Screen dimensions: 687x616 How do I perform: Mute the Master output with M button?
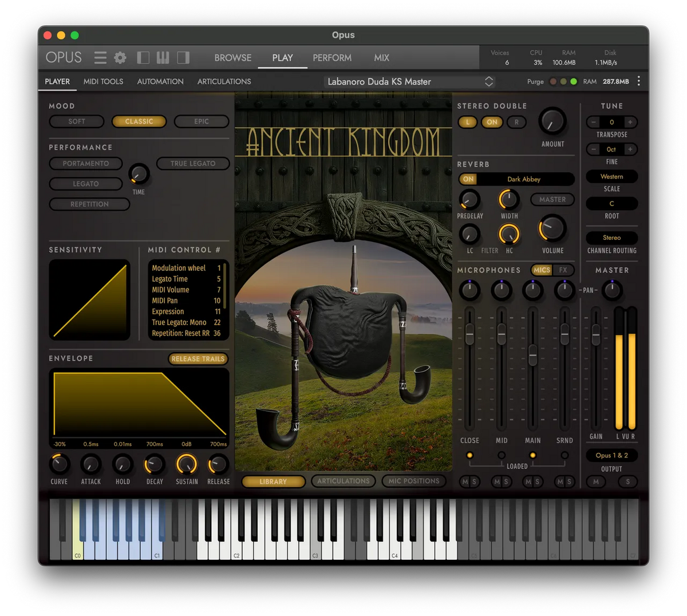(596, 482)
